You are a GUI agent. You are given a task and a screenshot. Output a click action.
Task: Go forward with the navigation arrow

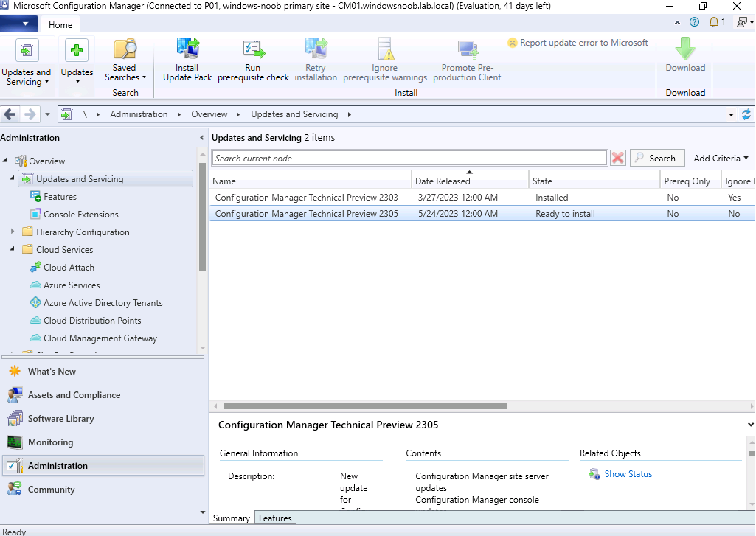click(x=30, y=115)
